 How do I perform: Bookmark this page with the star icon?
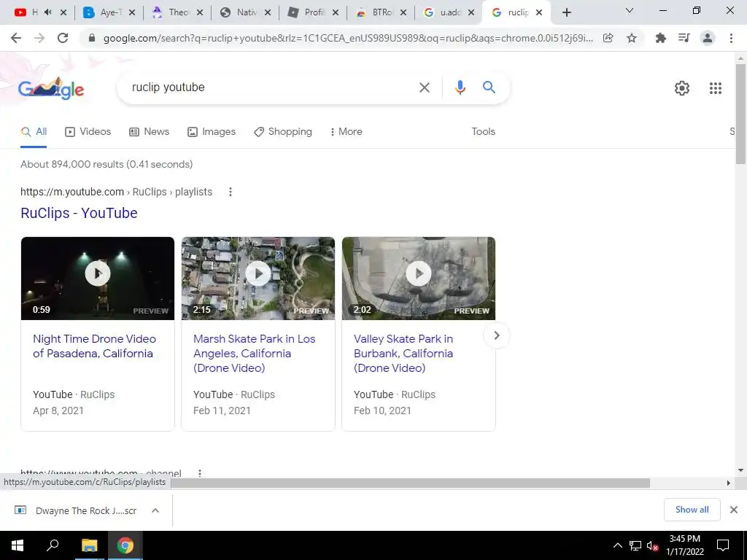pyautogui.click(x=631, y=38)
